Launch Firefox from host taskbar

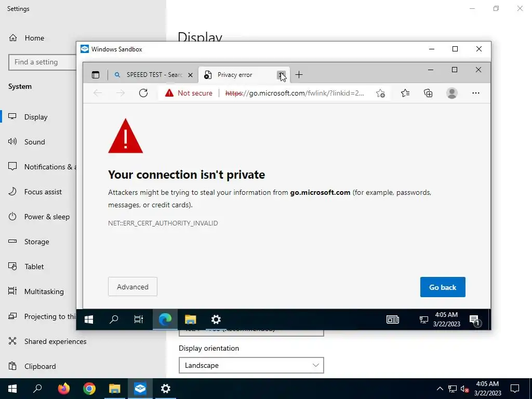64,389
